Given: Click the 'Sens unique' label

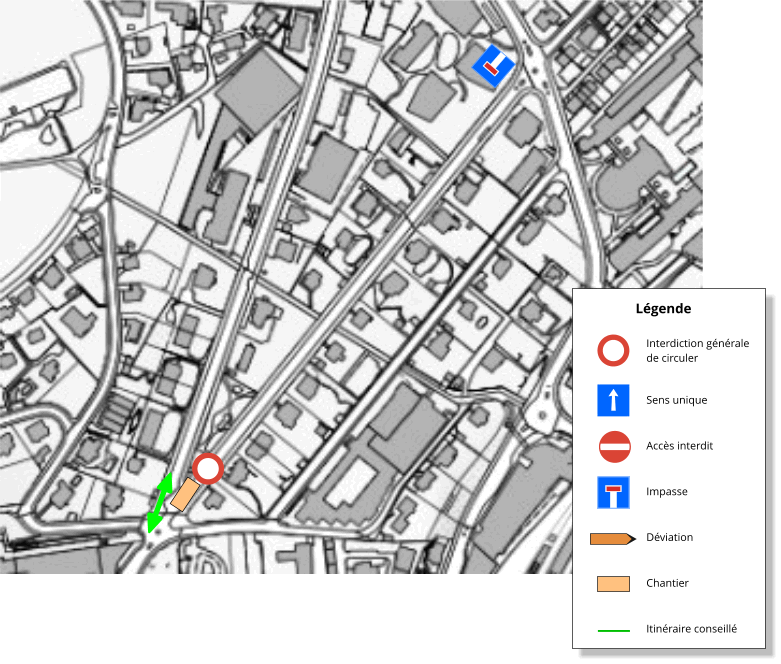Looking at the screenshot, I should click(x=676, y=400).
